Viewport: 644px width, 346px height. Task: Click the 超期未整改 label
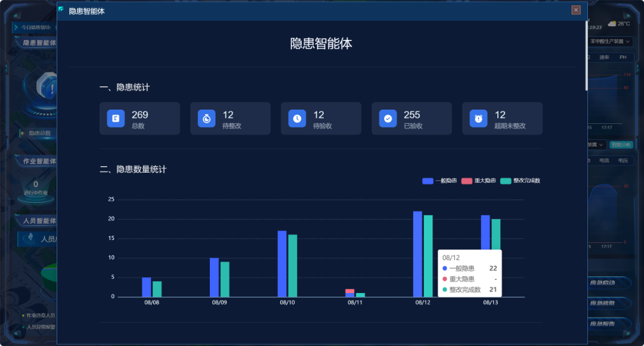[x=510, y=126]
